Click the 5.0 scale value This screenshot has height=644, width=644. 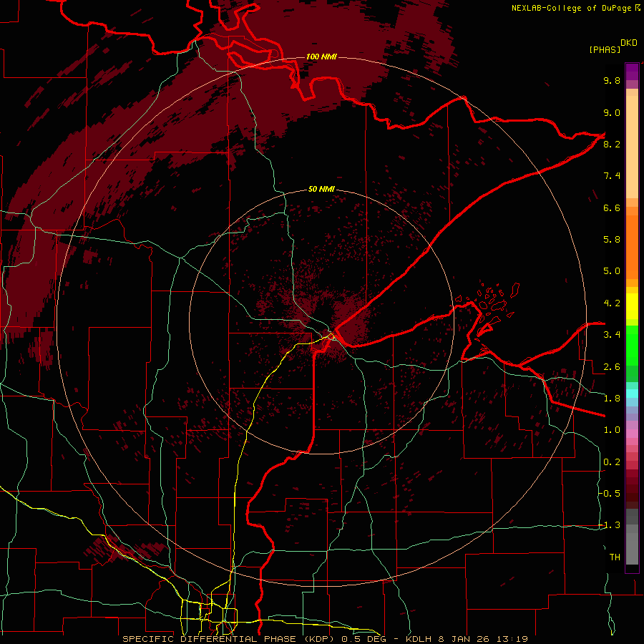(x=612, y=271)
